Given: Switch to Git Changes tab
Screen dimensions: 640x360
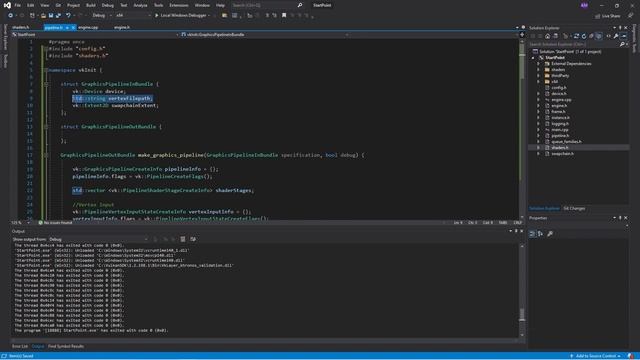Looking at the screenshot, I should point(574,209).
